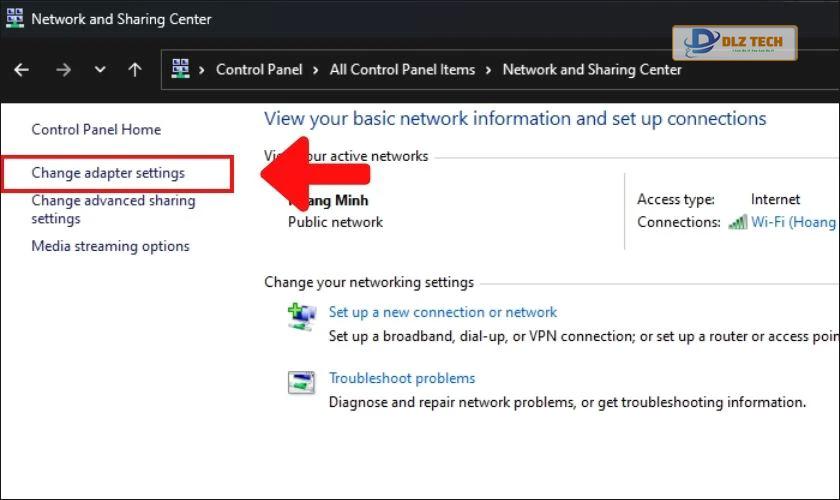
Task: Click the address bar Control Panel icon
Action: (x=181, y=69)
